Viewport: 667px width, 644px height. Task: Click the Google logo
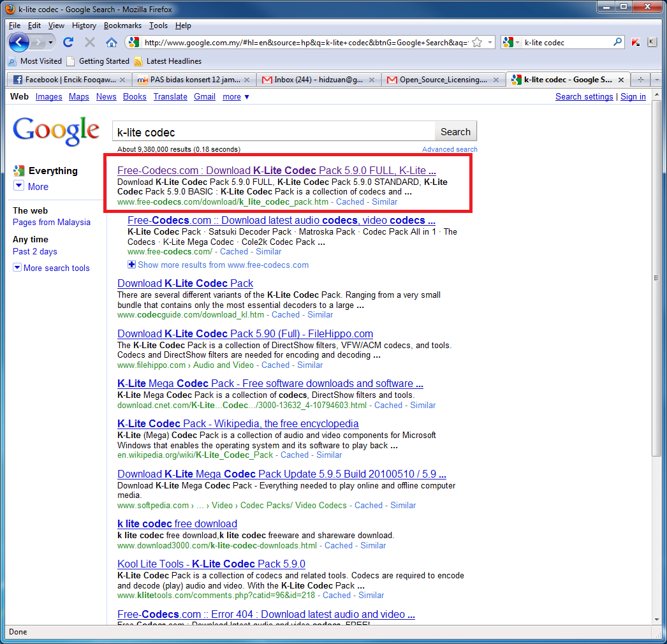click(x=56, y=131)
